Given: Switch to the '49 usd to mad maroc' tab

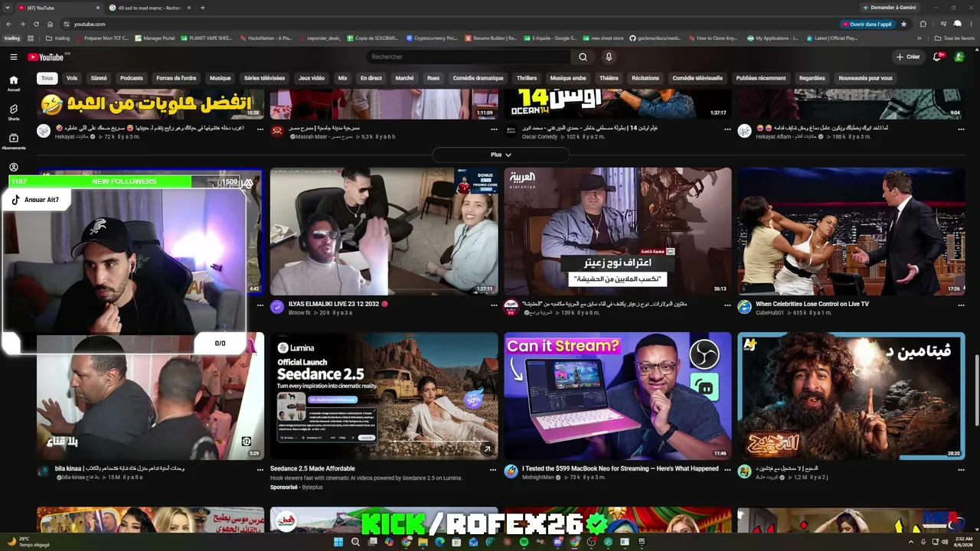Looking at the screenshot, I should pyautogui.click(x=149, y=8).
